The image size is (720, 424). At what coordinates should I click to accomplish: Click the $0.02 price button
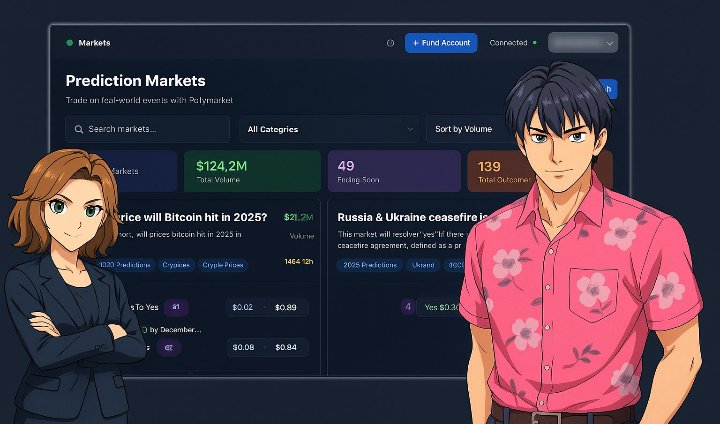pos(242,307)
